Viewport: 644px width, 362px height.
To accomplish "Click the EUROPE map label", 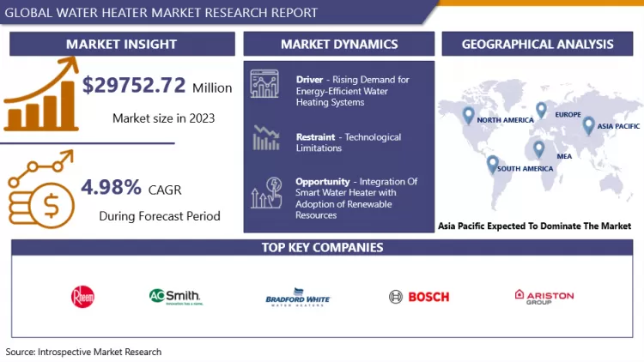I will click(x=568, y=114).
